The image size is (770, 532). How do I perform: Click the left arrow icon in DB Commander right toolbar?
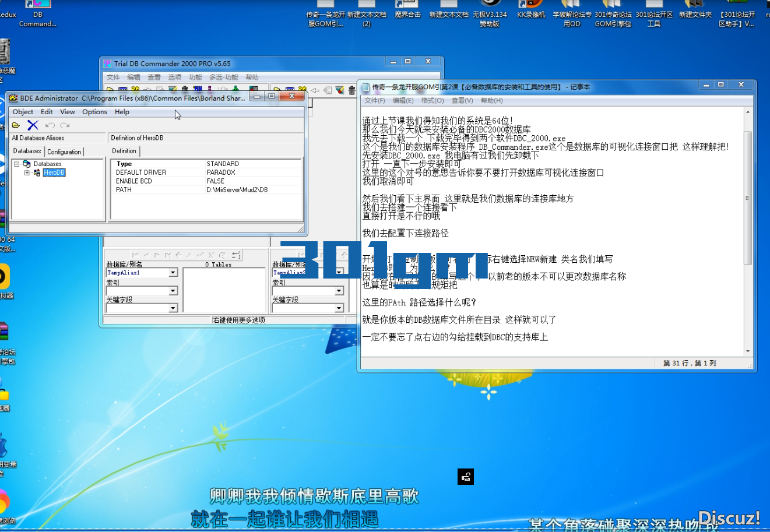point(315,90)
